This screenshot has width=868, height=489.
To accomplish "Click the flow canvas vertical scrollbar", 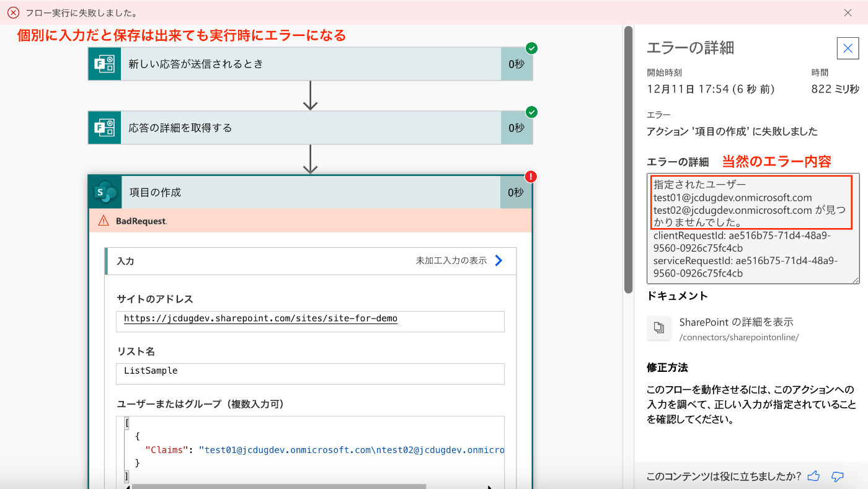I will [x=629, y=159].
